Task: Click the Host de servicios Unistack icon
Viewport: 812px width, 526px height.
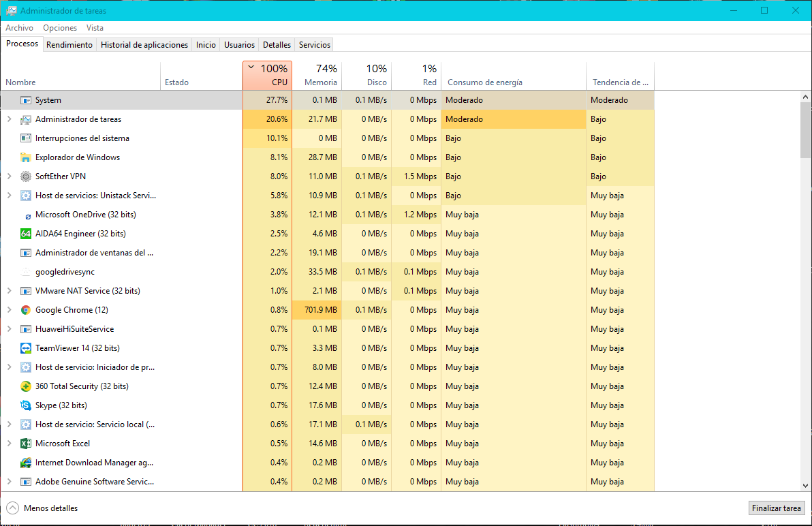Action: coord(25,196)
